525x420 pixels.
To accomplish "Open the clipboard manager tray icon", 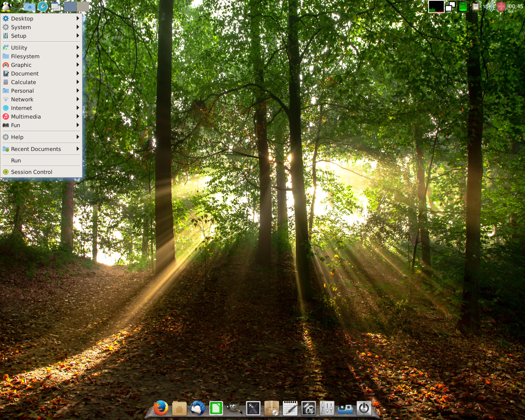I will point(475,7).
